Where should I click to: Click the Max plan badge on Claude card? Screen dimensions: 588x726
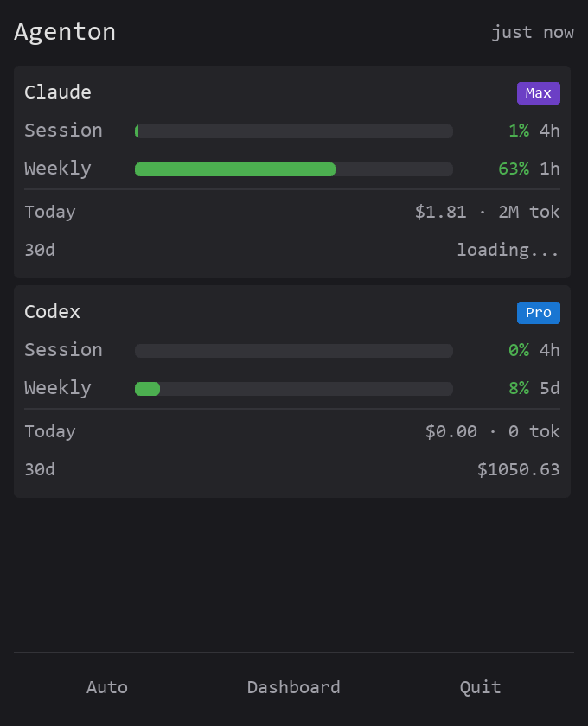click(x=538, y=92)
